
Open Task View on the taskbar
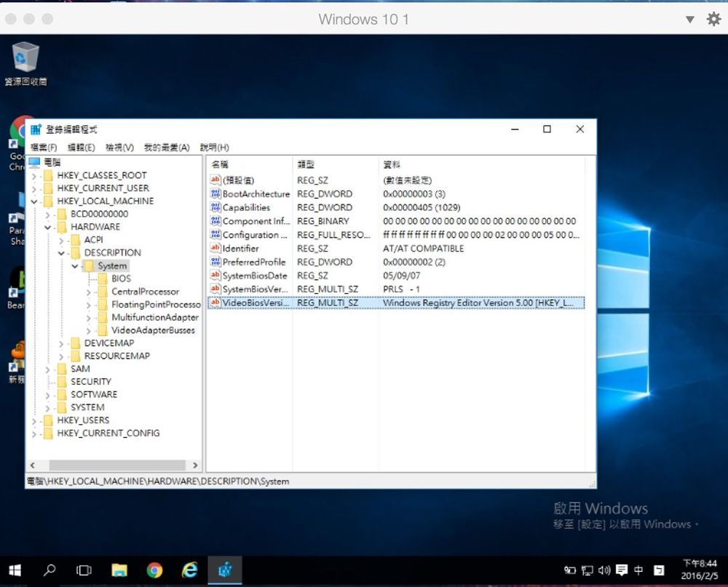point(84,570)
